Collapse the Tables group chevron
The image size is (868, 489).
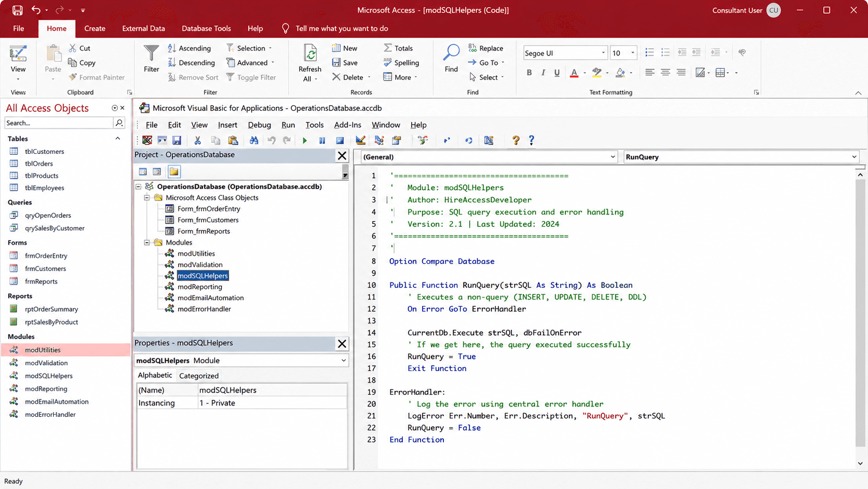click(118, 139)
